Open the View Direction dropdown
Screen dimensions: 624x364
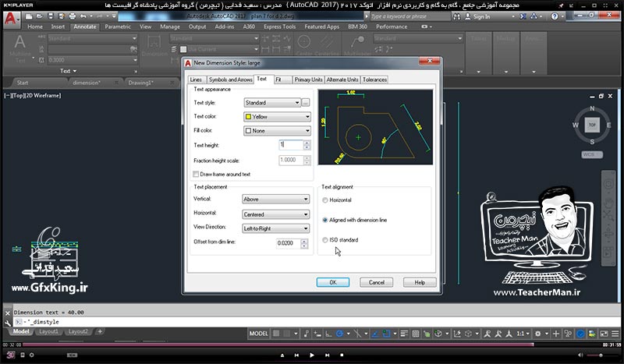pyautogui.click(x=276, y=228)
